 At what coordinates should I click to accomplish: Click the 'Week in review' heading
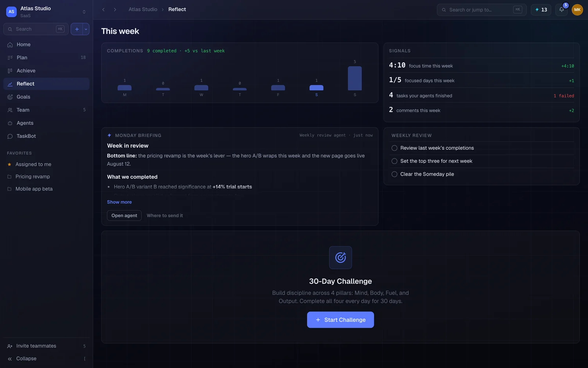(128, 146)
